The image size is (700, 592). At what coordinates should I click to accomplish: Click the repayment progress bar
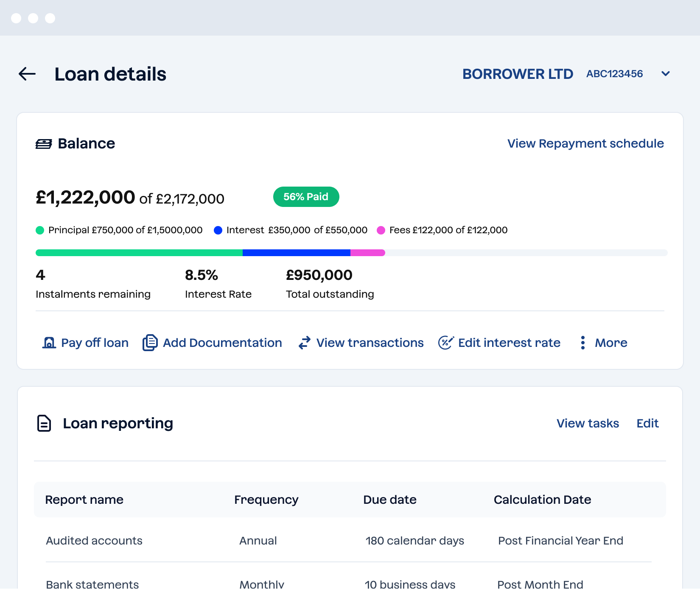tap(351, 252)
